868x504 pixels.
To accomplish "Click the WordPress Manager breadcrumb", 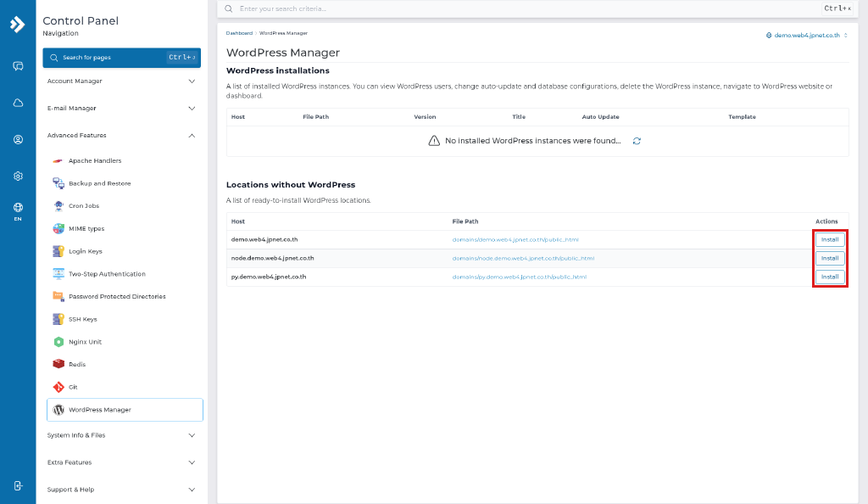I will [x=283, y=33].
